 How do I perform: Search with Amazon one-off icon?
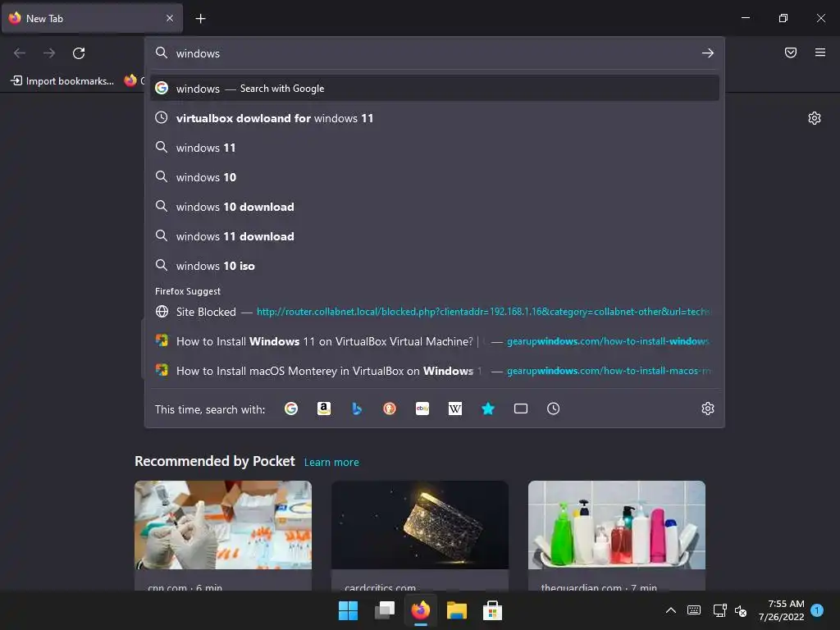[323, 409]
